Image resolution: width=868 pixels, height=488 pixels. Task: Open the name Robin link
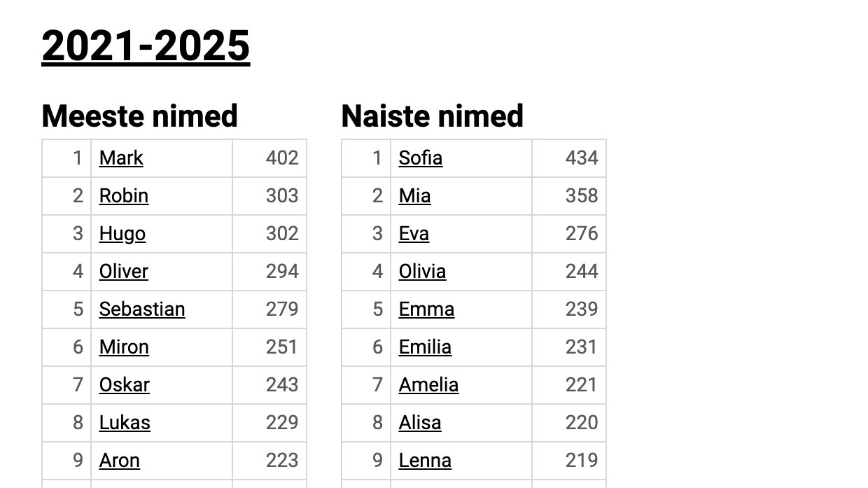(124, 196)
